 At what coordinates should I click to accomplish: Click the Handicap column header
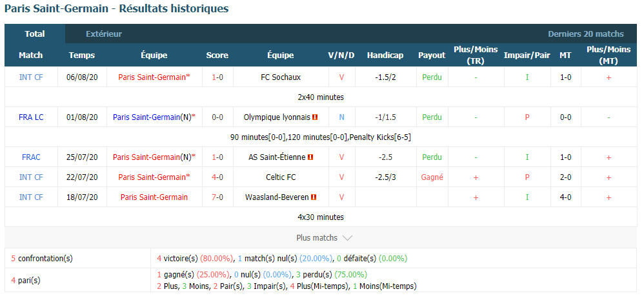pyautogui.click(x=385, y=55)
